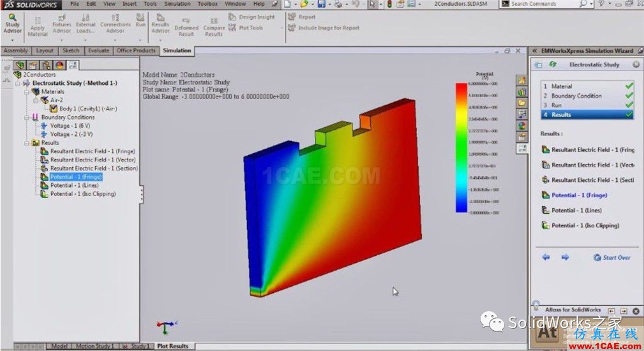Click the wizard green refresh icon
Screen dimensions: 644x351
[553, 64]
